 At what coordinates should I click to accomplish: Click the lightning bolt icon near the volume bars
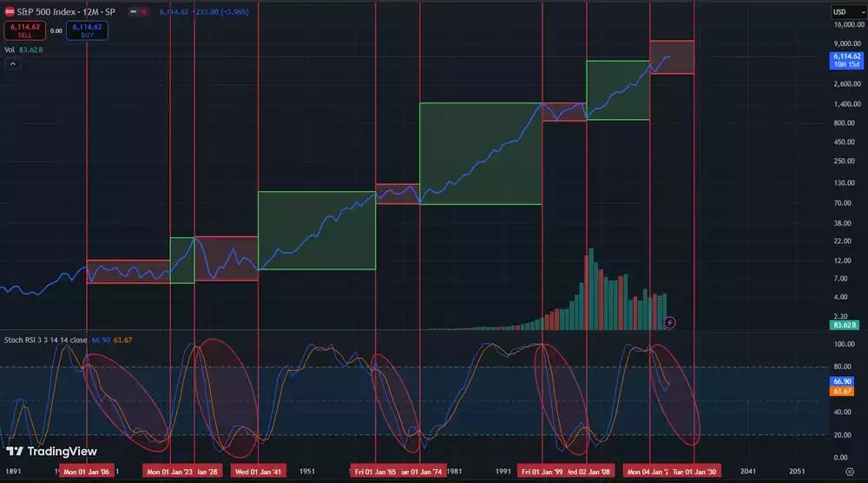[669, 322]
